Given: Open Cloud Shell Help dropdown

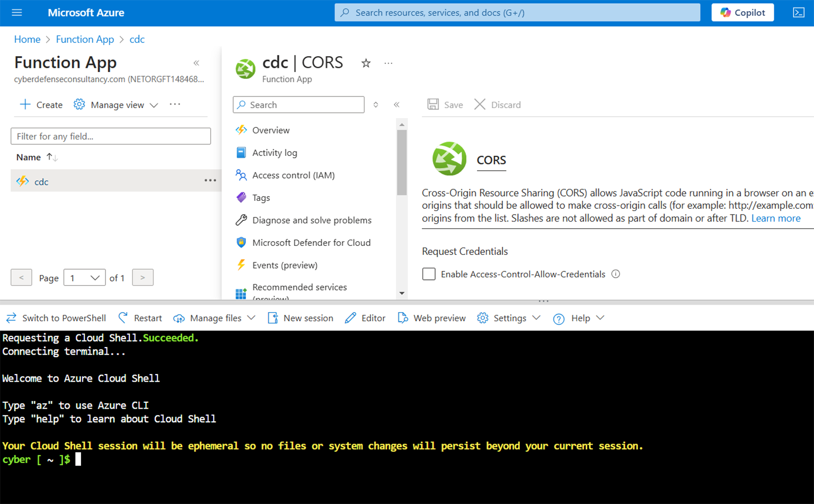Looking at the screenshot, I should point(579,318).
